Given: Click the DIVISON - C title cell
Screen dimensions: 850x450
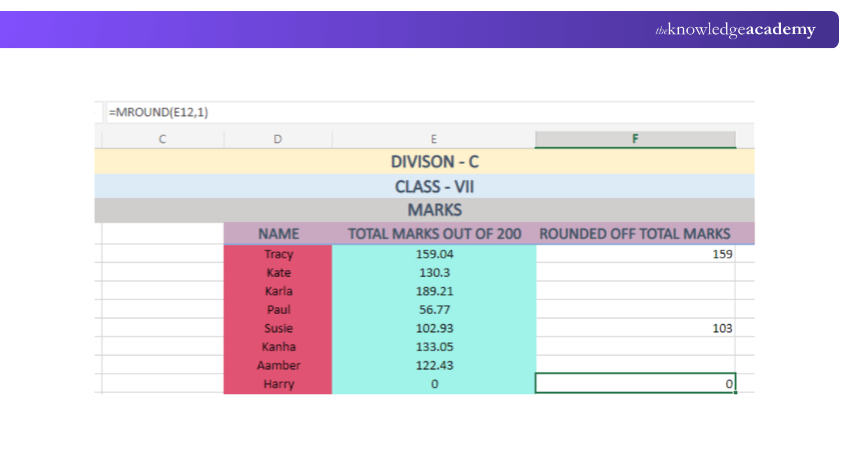Looking at the screenshot, I should (x=424, y=162).
